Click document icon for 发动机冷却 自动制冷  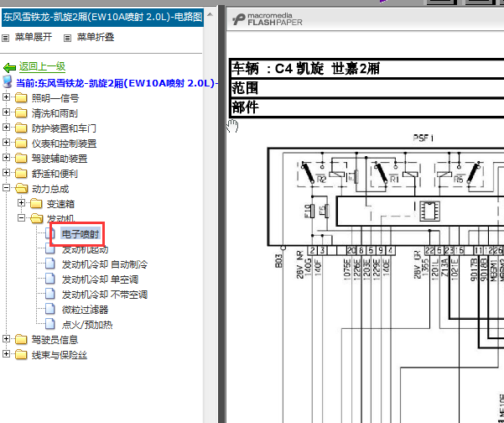(x=49, y=264)
